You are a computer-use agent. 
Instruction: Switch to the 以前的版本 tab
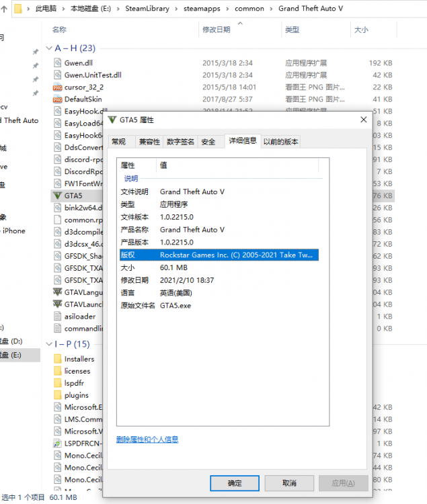[281, 142]
